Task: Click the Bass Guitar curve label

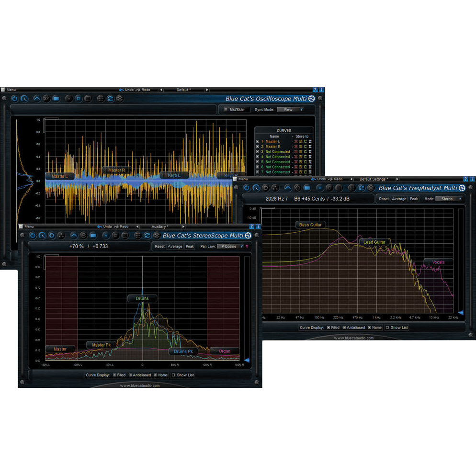Action: 310,225
